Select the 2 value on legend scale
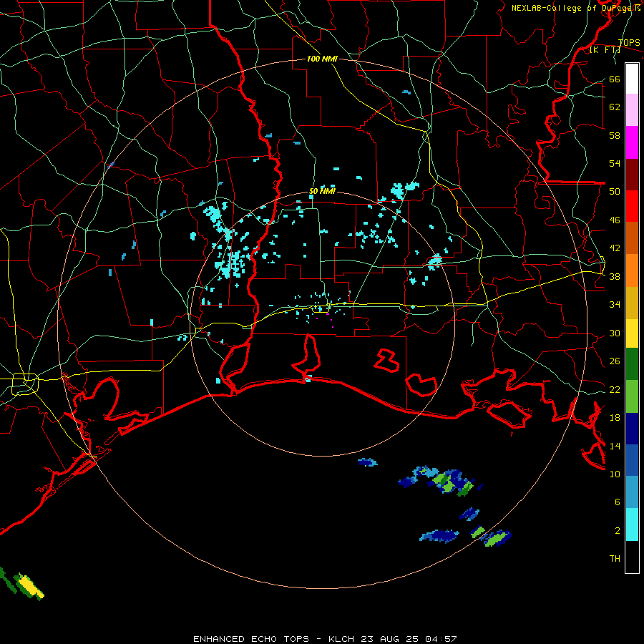 click(617, 531)
